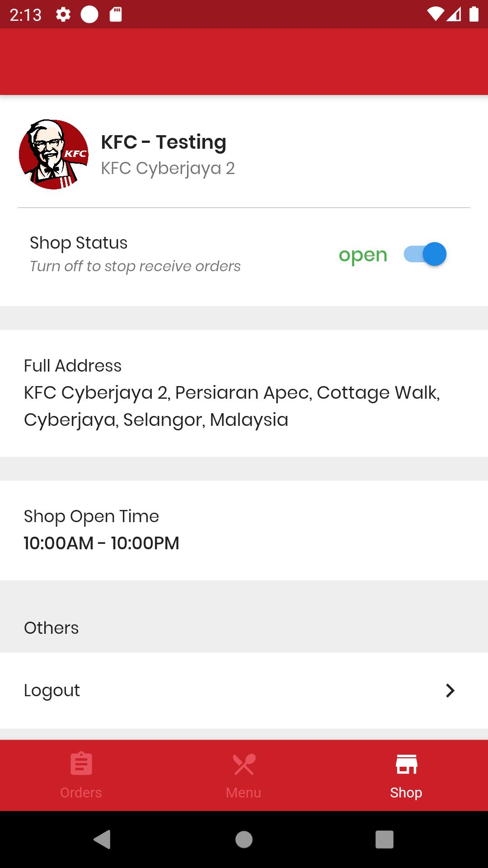
Task: Select the Shop tab label
Action: pos(406,793)
